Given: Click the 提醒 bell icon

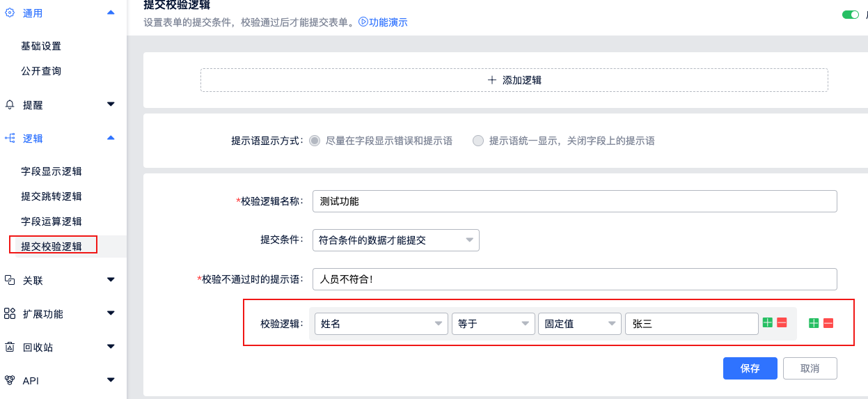Looking at the screenshot, I should (x=10, y=105).
